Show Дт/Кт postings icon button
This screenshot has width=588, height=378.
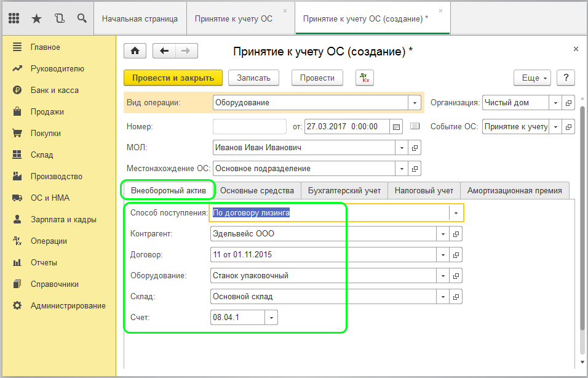(365, 78)
